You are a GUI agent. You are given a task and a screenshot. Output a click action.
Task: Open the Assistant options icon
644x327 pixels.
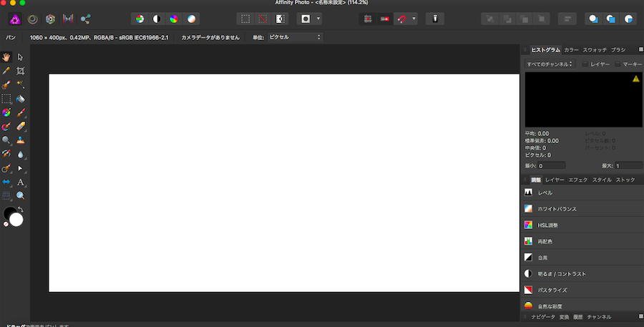[435, 19]
